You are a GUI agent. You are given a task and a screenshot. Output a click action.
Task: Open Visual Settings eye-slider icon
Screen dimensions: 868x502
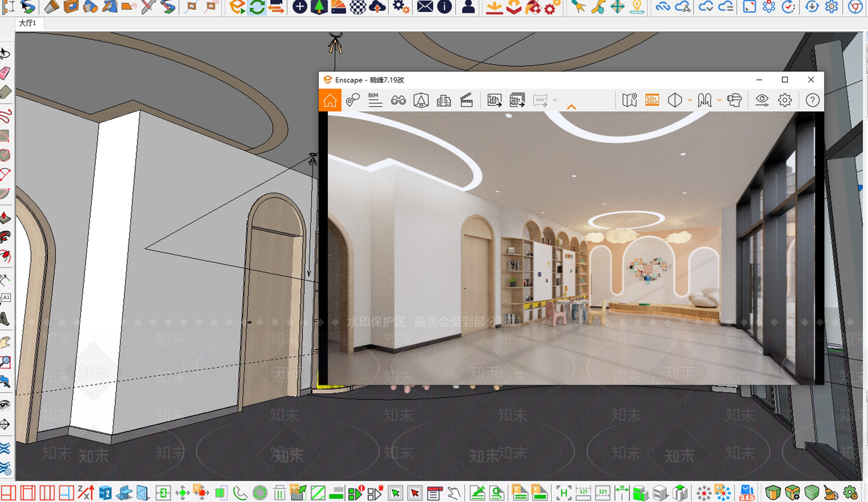coord(762,100)
